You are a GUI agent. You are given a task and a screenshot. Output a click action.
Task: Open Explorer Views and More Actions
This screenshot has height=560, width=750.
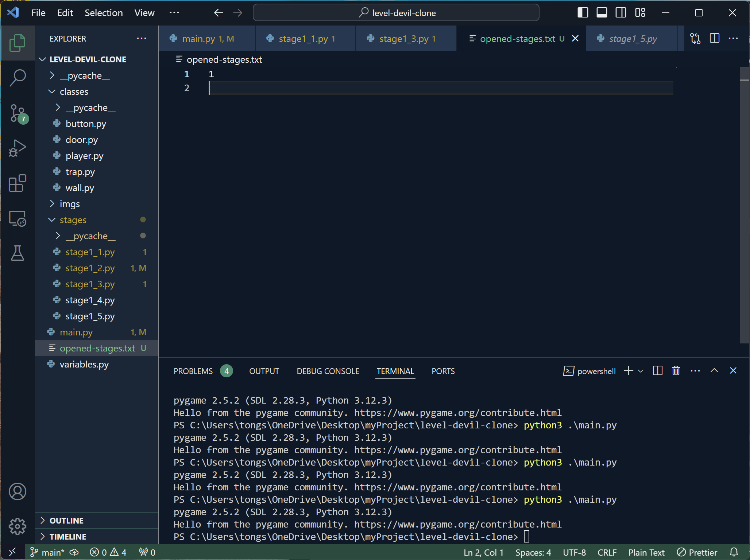point(142,38)
